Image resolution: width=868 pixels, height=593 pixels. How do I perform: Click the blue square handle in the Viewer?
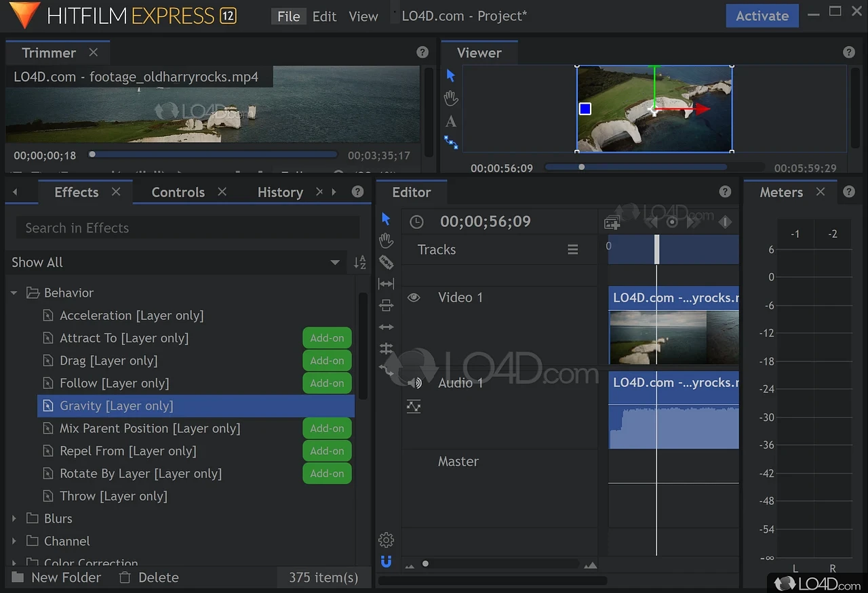[x=585, y=108]
